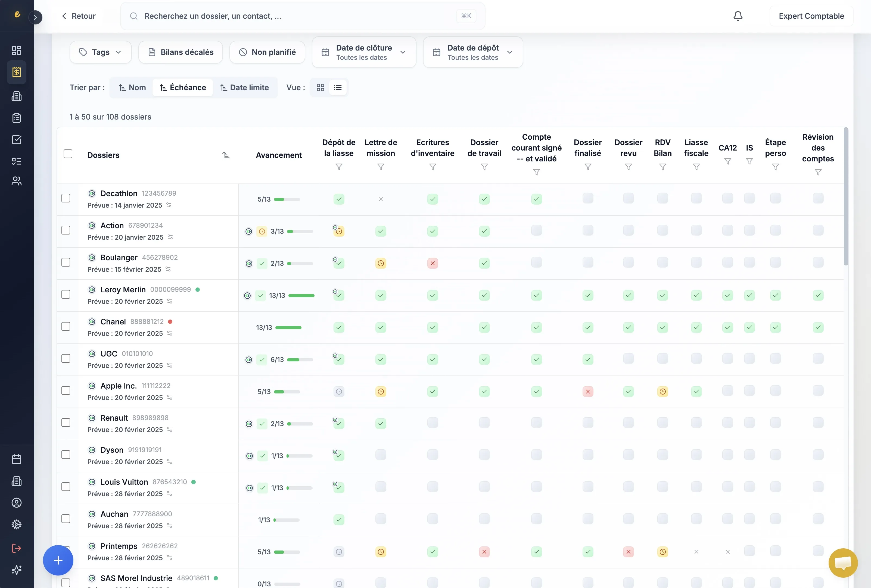Click the blue plus add button
Image resolution: width=871 pixels, height=588 pixels.
click(x=58, y=560)
